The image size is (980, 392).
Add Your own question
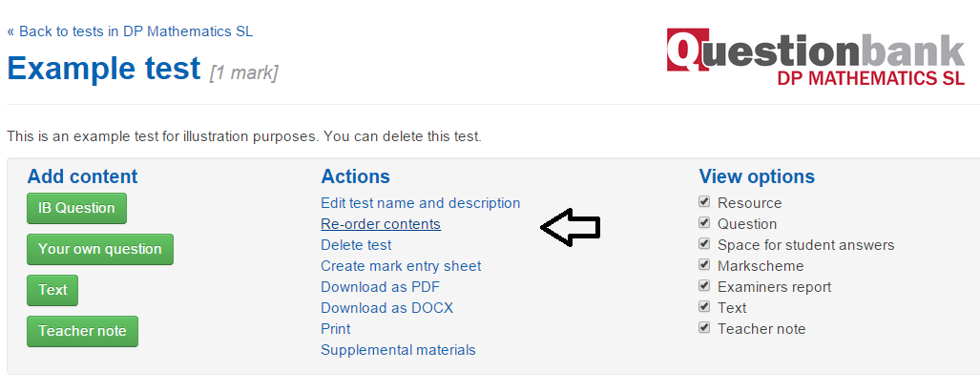pyautogui.click(x=100, y=249)
